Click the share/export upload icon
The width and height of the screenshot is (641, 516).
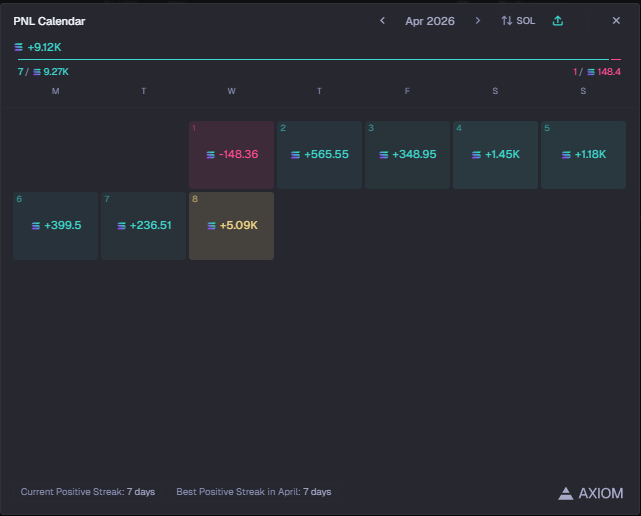[x=558, y=21]
